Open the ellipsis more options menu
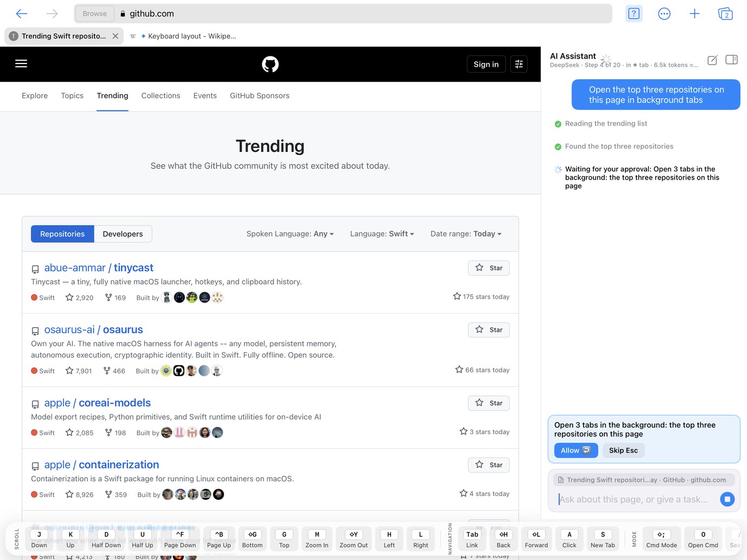The image size is (747, 560). coord(664,14)
